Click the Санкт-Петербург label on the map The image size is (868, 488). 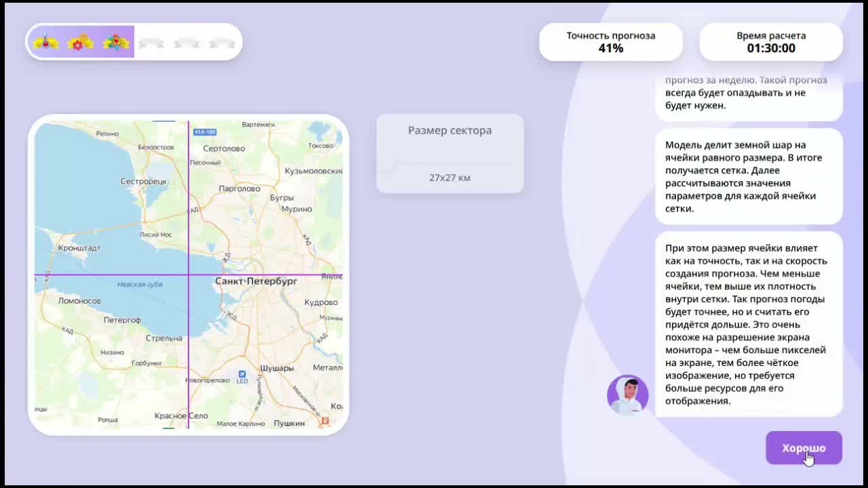point(256,281)
